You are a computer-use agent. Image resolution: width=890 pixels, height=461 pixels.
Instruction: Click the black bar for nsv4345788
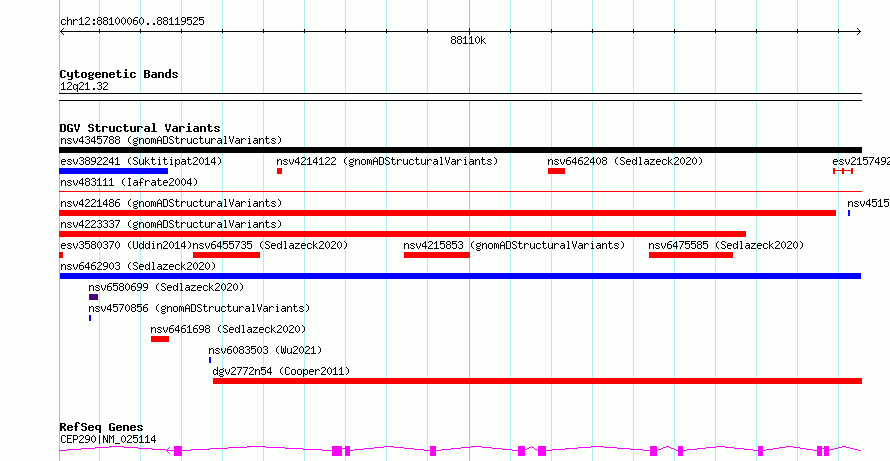(460, 150)
